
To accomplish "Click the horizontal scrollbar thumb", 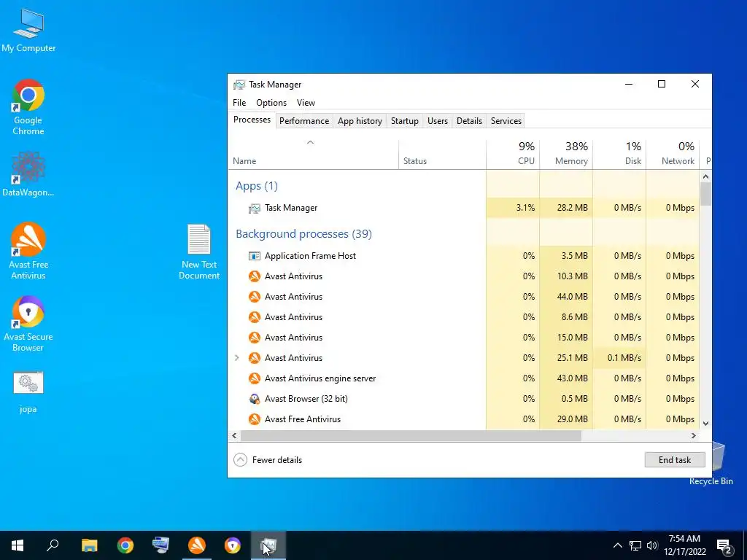I will click(x=411, y=436).
